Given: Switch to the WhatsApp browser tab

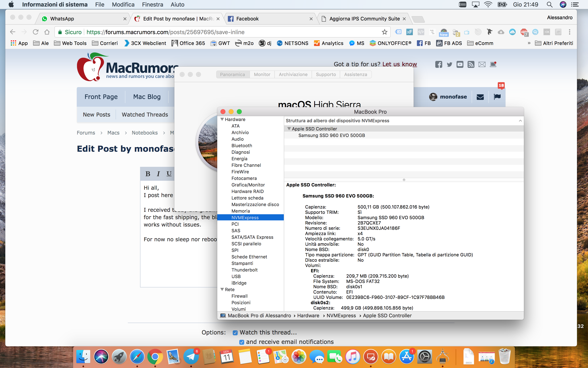Looking at the screenshot, I should 83,19.
